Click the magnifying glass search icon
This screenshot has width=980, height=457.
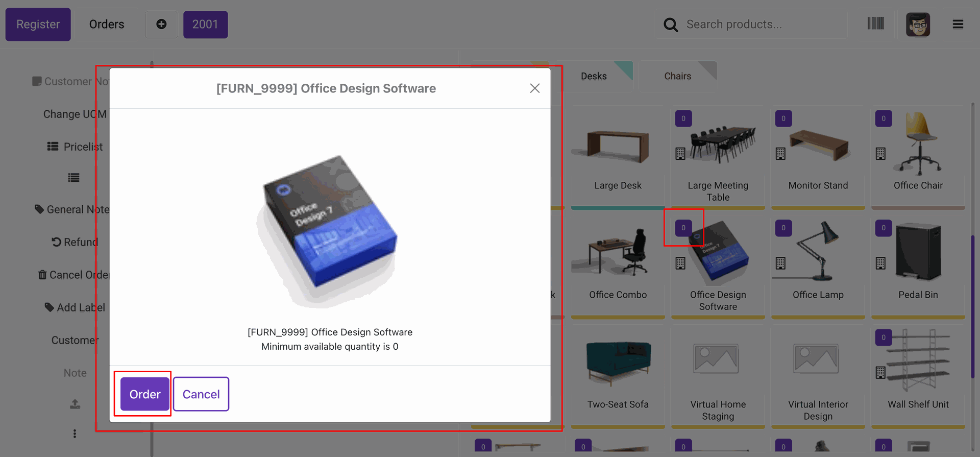pos(671,25)
